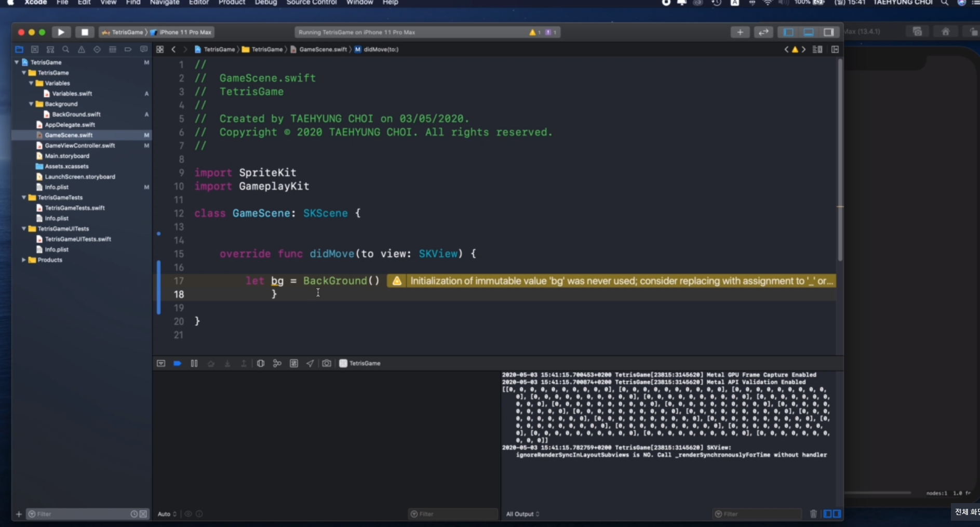Image resolution: width=980 pixels, height=527 pixels.
Task: Toggle breakpoints activation in debug bar
Action: pyautogui.click(x=177, y=363)
